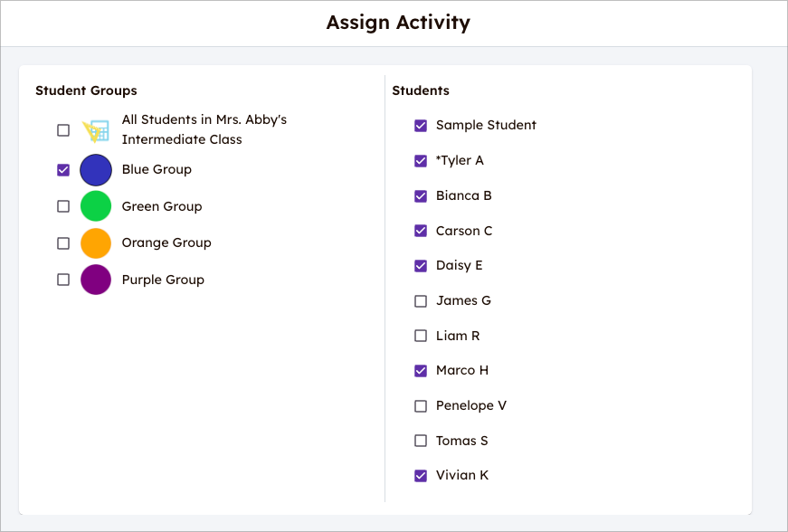Uncheck Sample Student

click(x=420, y=126)
